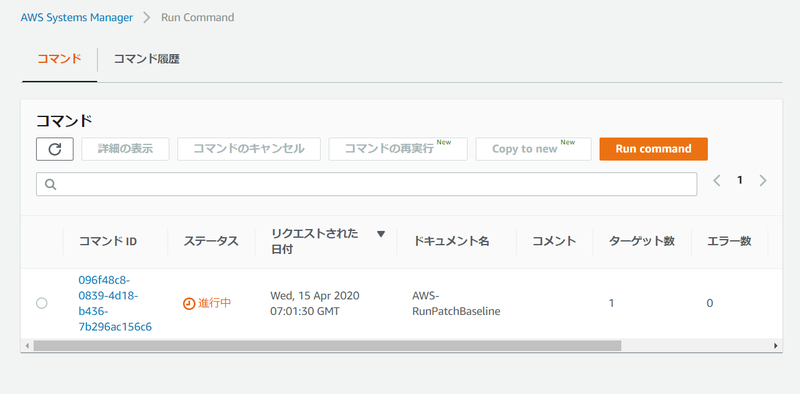800x394 pixels.
Task: Click the horizontal scrollbar thumb
Action: click(328, 346)
